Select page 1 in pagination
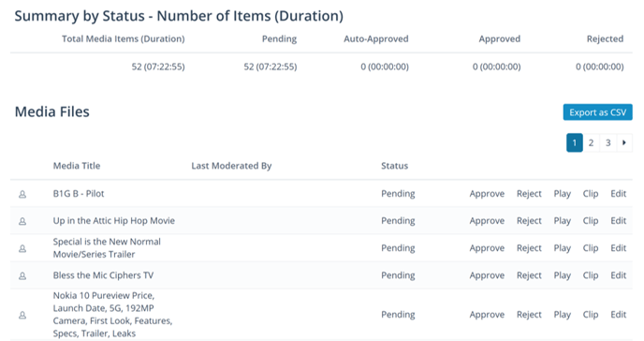644x341 pixels. point(575,143)
